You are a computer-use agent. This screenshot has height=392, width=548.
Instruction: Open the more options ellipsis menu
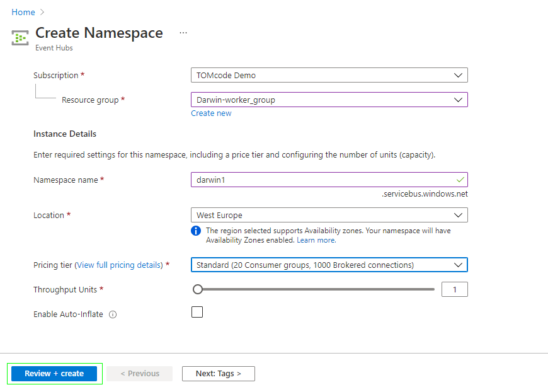183,33
